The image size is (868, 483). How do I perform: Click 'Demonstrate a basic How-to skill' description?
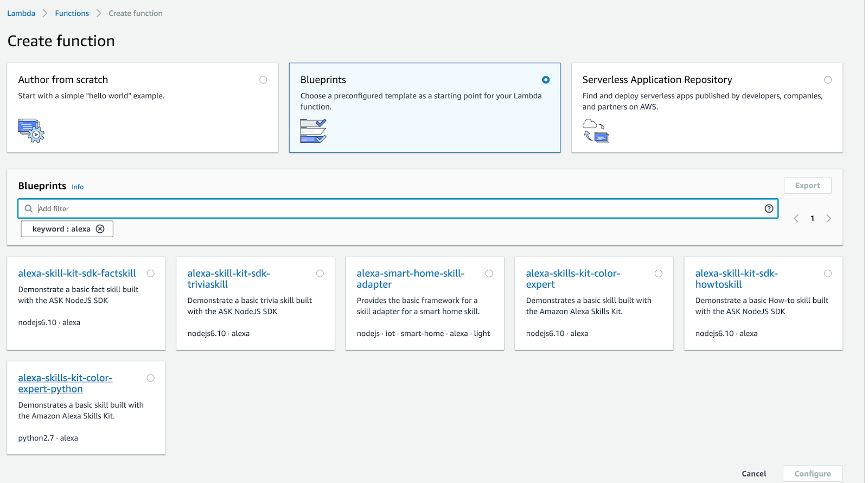[x=762, y=306]
